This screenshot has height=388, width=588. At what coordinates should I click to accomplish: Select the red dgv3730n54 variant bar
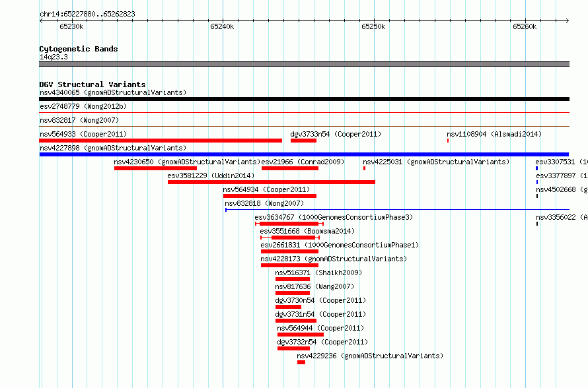click(x=288, y=307)
